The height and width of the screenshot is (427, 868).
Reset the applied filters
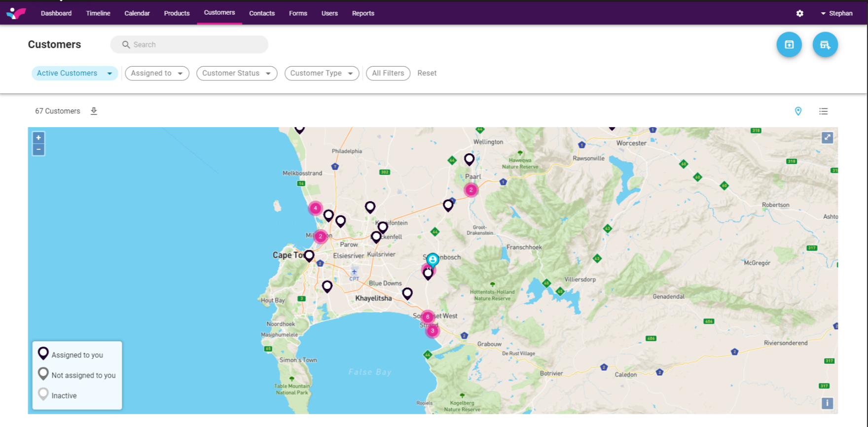point(427,73)
